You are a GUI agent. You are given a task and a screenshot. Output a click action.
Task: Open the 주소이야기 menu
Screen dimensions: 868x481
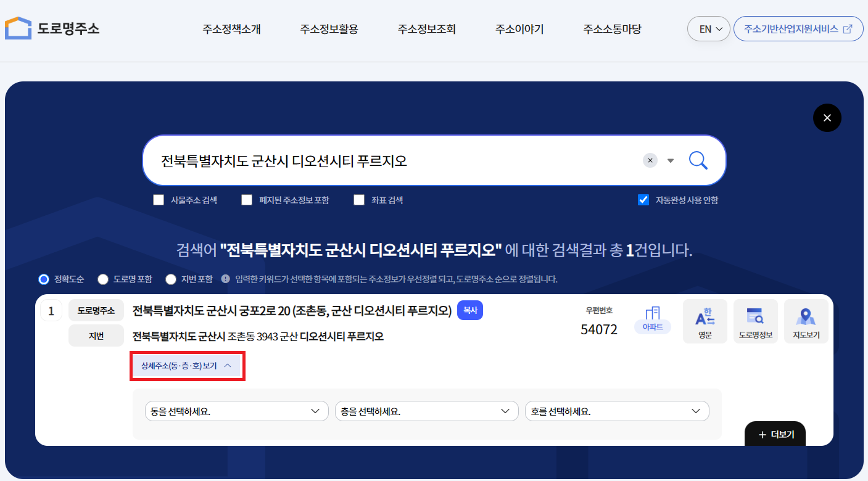pos(519,29)
